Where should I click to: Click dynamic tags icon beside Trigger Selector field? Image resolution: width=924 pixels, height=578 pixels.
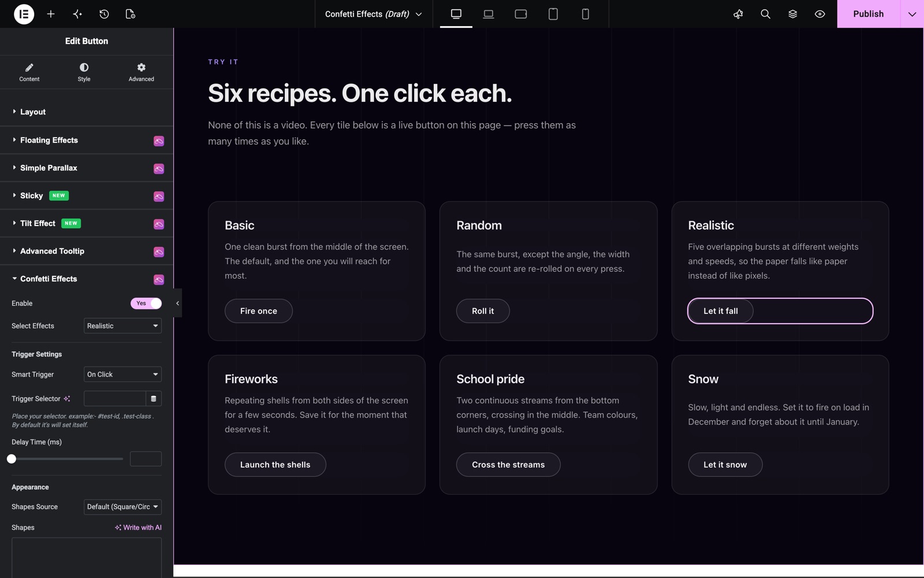[x=154, y=399]
